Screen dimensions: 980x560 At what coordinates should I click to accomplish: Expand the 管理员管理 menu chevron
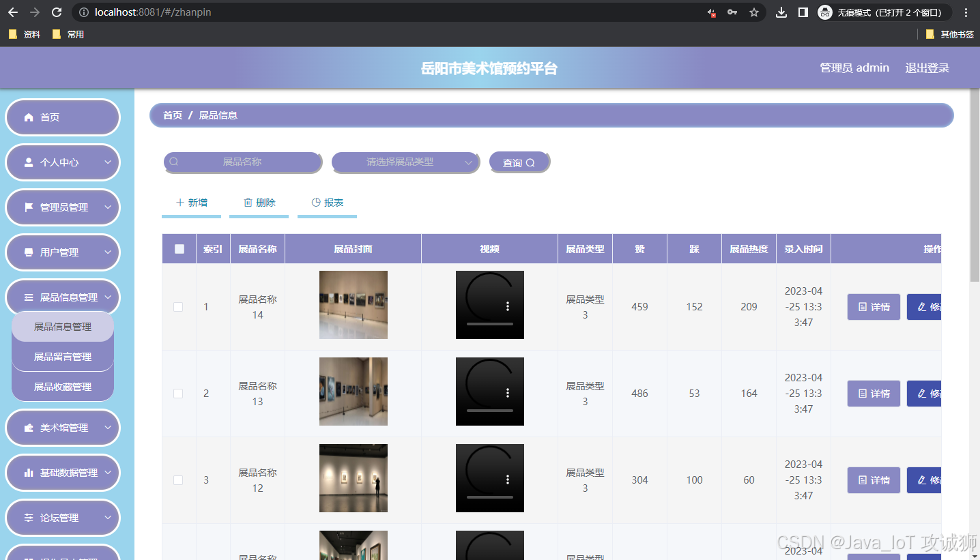click(x=108, y=207)
